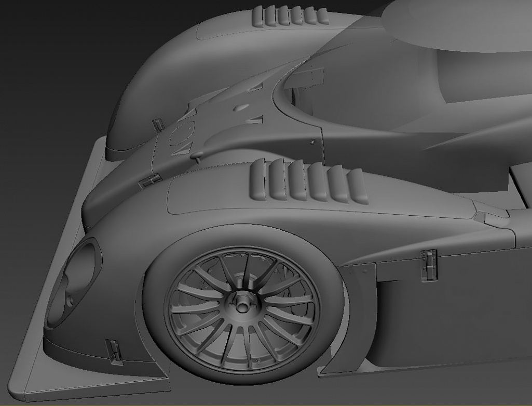Select the louver vents on far fender
Image resolution: width=532 pixels, height=406 pixels.
(290, 16)
